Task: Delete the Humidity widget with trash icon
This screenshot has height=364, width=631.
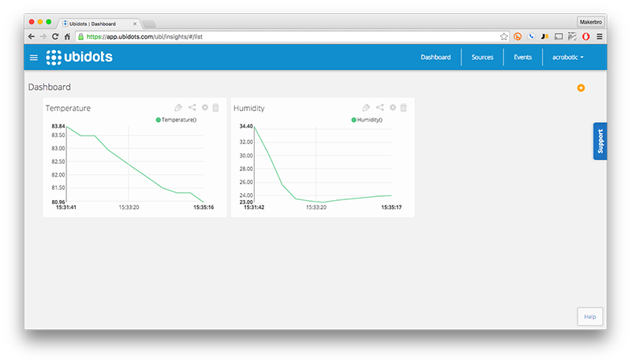Action: click(404, 108)
